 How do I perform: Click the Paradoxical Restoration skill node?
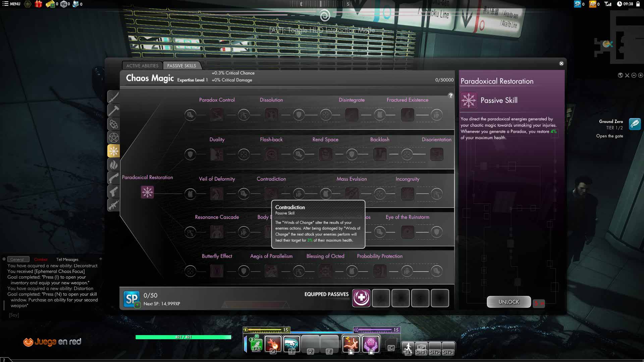(x=147, y=192)
